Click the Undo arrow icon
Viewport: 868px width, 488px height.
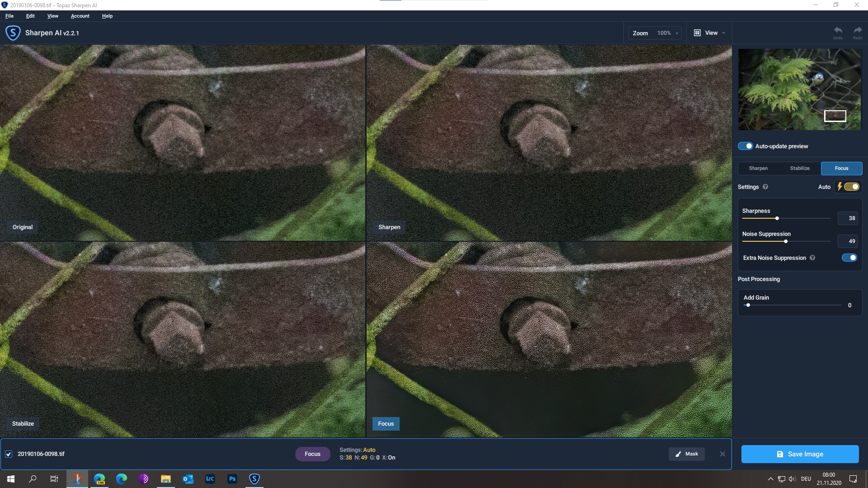tap(838, 31)
